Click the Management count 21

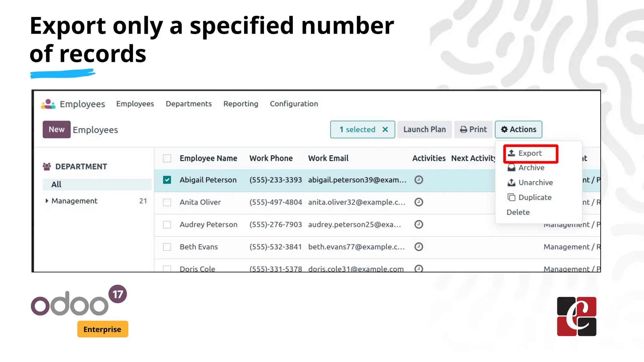coord(143,201)
